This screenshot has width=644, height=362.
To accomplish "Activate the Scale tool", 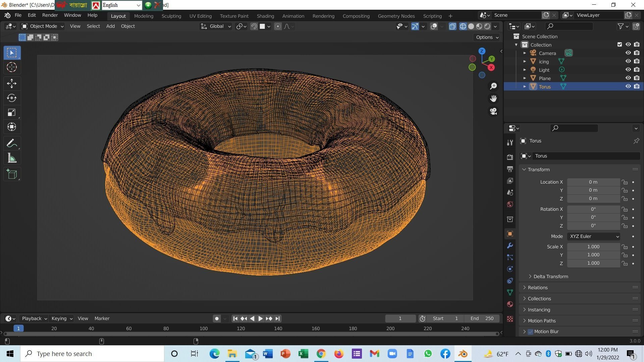I will [12, 113].
